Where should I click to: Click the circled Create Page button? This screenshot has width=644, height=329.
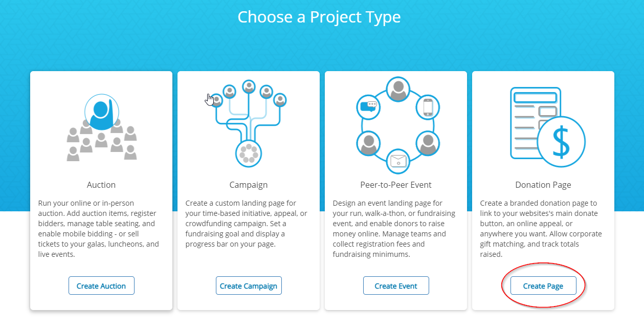click(x=543, y=286)
